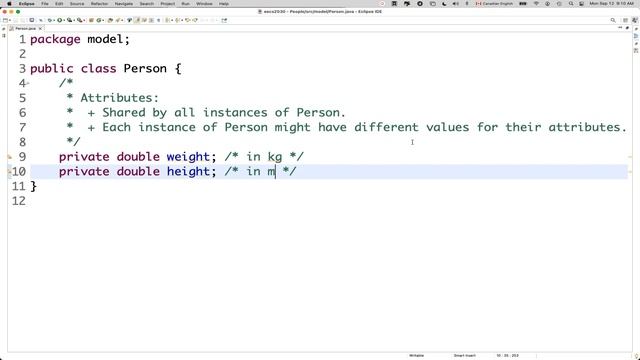The image size is (640, 360).
Task: Click the New Java Package icon
Action: [x=91, y=20]
